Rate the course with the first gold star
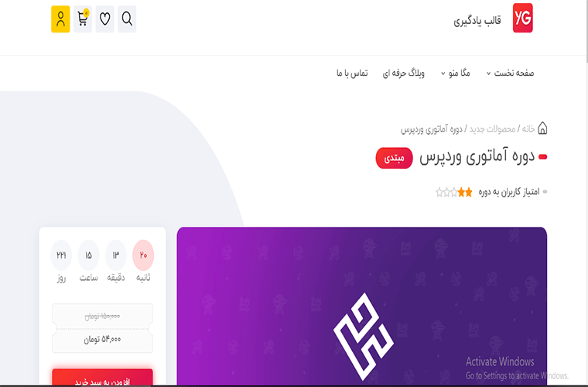The width and height of the screenshot is (588, 387). (x=468, y=193)
